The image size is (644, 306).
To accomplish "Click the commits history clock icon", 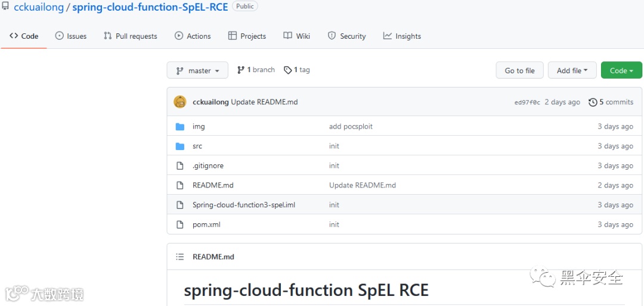I will [x=593, y=102].
